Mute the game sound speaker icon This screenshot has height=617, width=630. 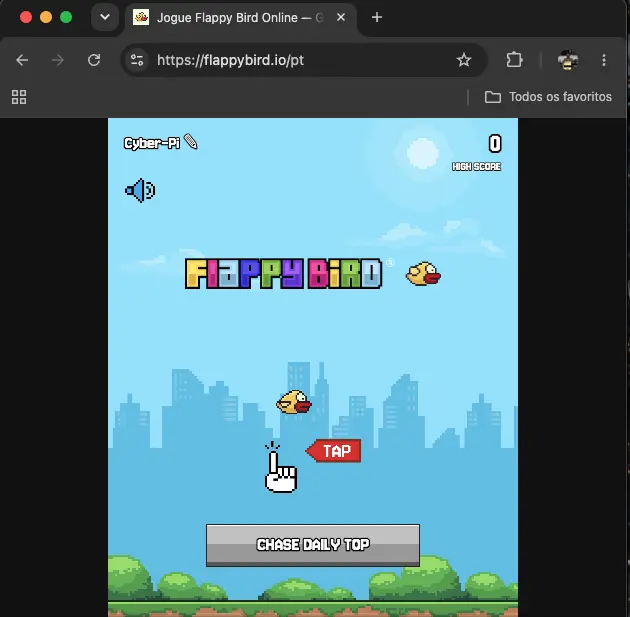140,190
